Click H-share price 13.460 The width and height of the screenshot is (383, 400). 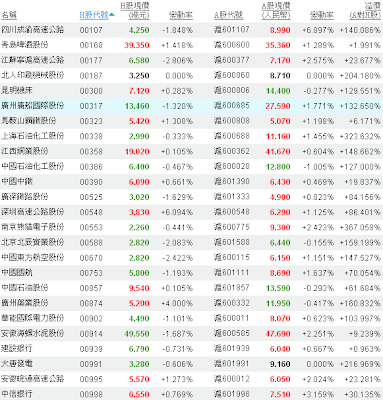pos(137,106)
